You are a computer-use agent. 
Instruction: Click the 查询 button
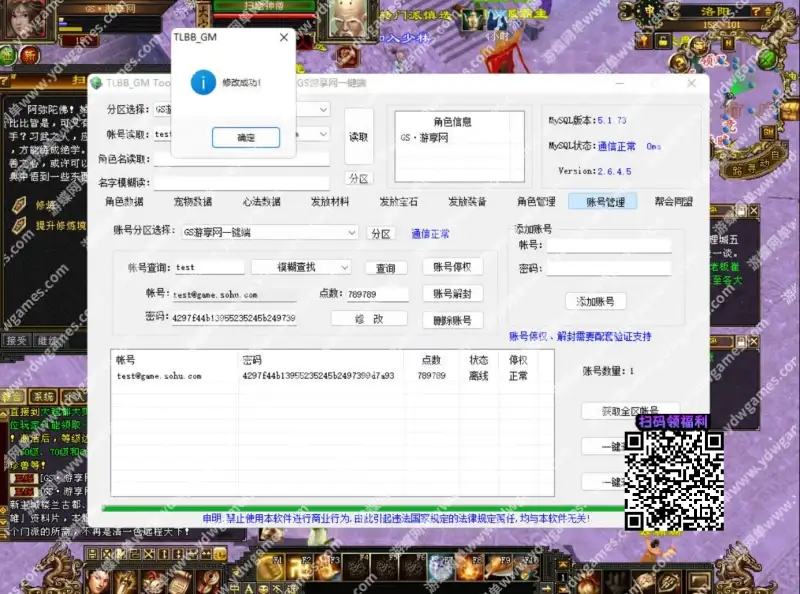pos(386,268)
